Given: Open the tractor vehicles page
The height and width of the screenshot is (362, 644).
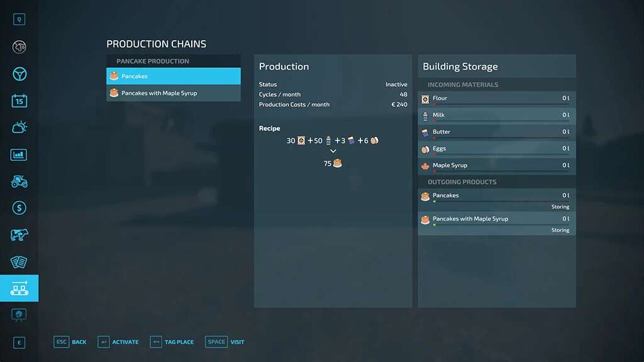Looking at the screenshot, I should click(x=19, y=182).
